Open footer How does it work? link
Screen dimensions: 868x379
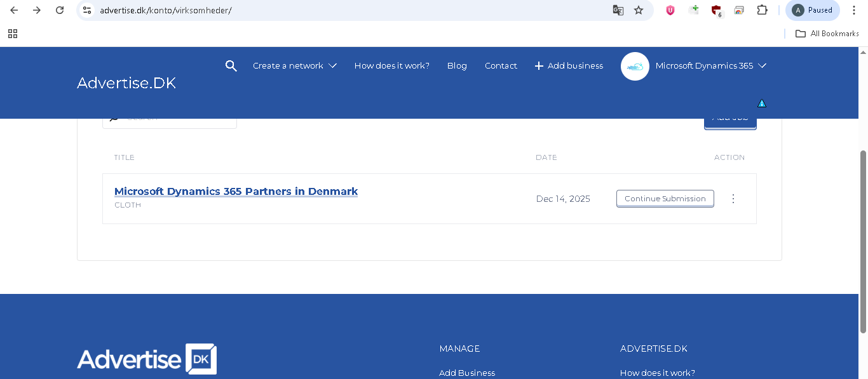658,373
